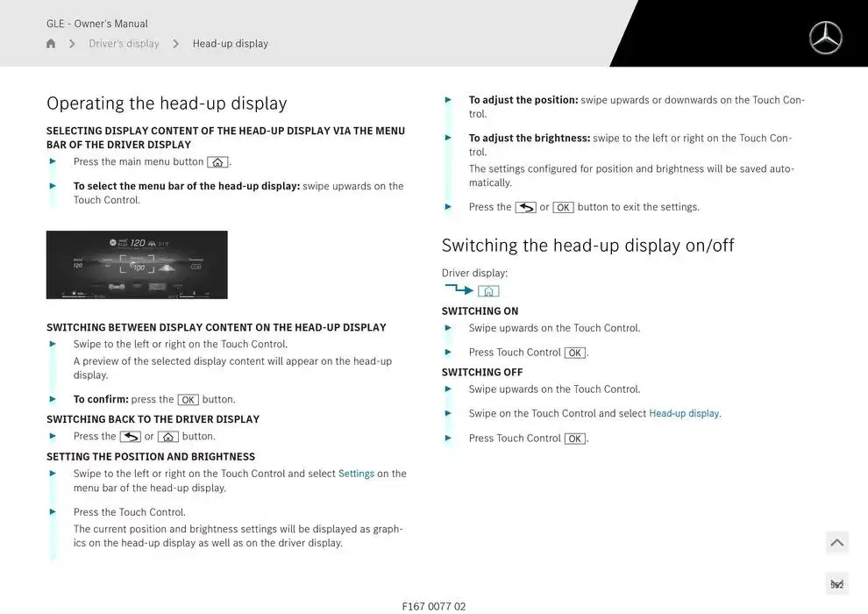Click the 'Operating the head-up display' heading
The width and height of the screenshot is (868, 614).
click(167, 104)
